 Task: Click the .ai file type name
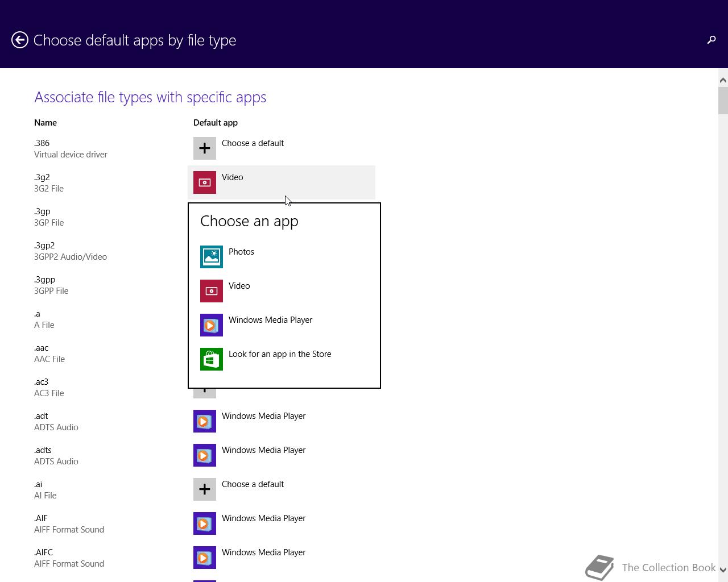click(38, 484)
